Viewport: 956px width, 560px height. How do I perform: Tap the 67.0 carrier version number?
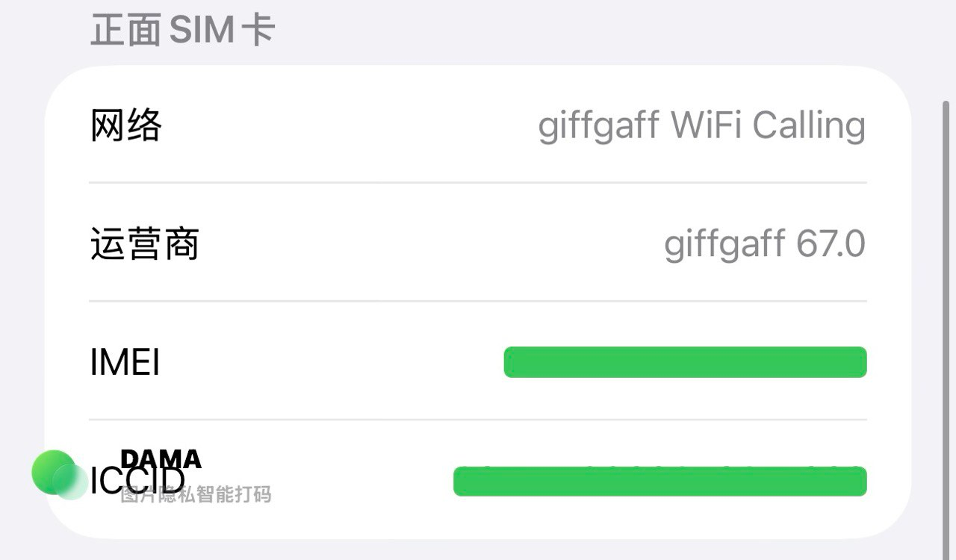tap(831, 244)
